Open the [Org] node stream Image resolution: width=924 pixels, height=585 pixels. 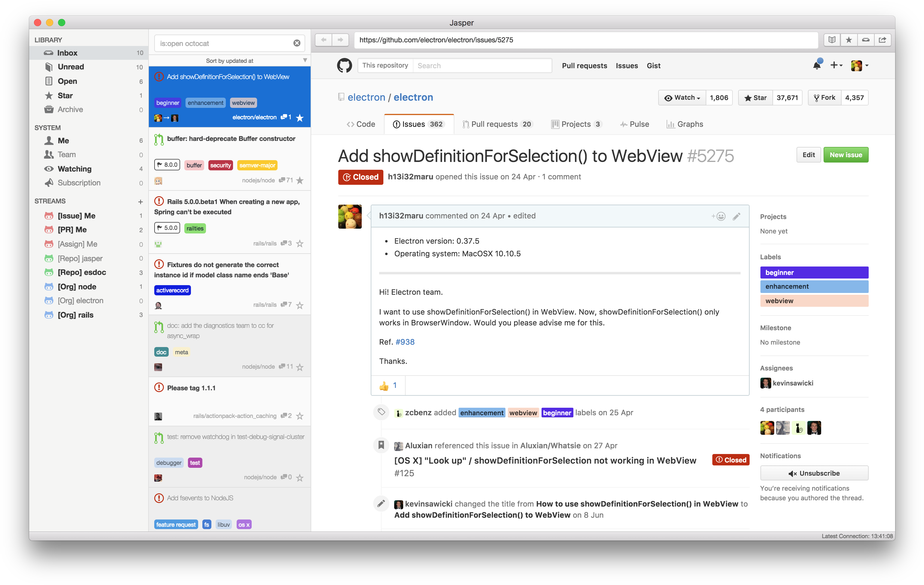[x=89, y=287]
